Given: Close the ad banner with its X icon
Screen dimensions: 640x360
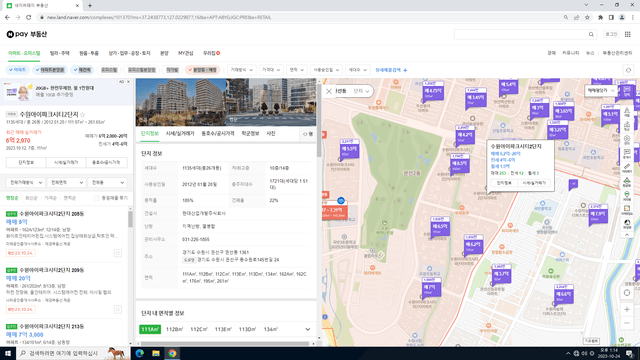Looking at the screenshot, I should pyautogui.click(x=128, y=82).
